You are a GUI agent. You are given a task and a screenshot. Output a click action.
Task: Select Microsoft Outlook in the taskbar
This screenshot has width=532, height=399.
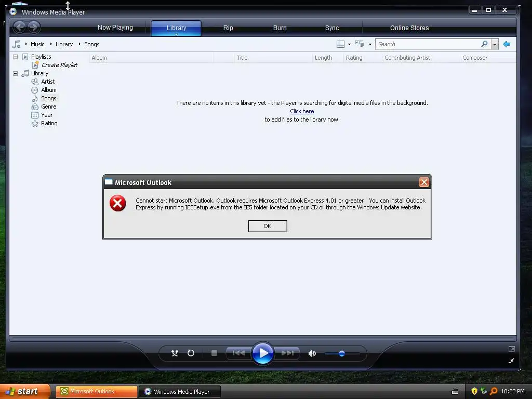96,391
